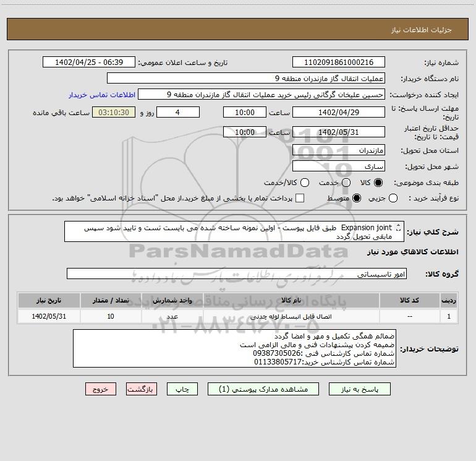Select the کالا/خدمت radio button

tap(305, 183)
